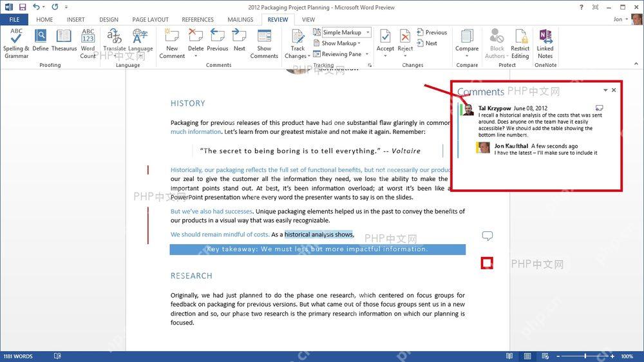Reject the current change
Screen dimensions: 644x362
405,43
